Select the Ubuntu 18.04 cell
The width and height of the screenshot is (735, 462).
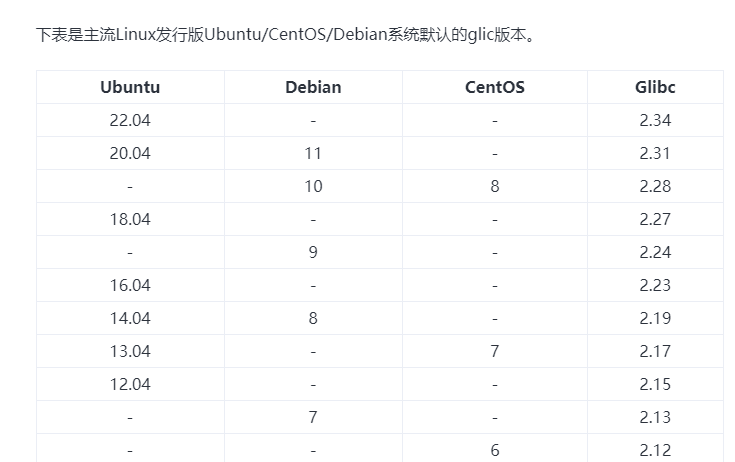pyautogui.click(x=130, y=219)
